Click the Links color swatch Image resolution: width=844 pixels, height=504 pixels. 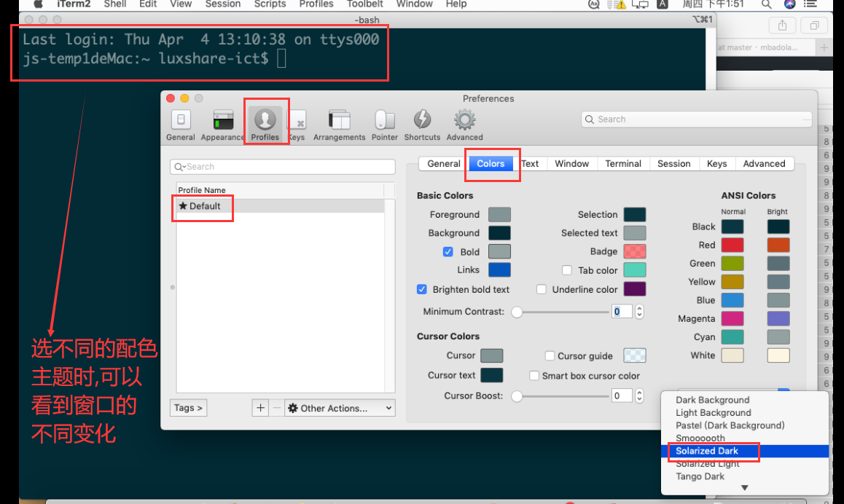499,269
